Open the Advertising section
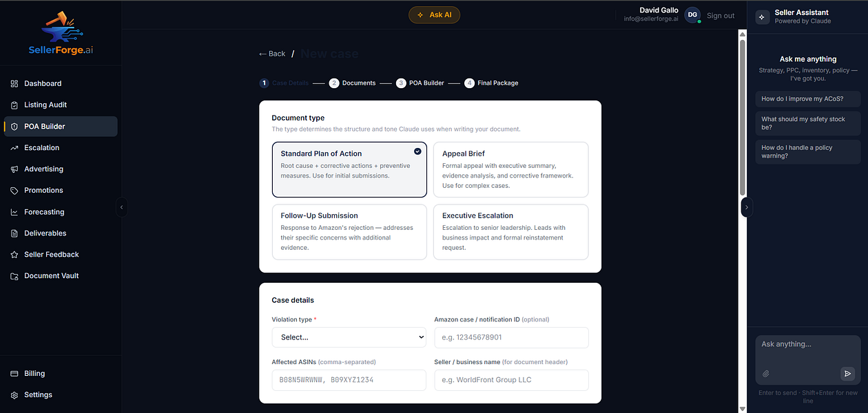868x413 pixels. pyautogui.click(x=61, y=169)
